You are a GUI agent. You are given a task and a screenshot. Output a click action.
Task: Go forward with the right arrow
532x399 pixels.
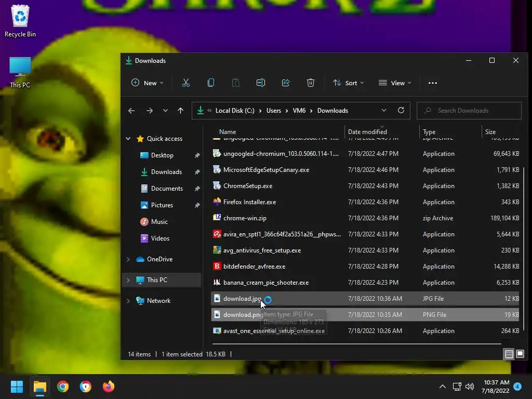149,111
